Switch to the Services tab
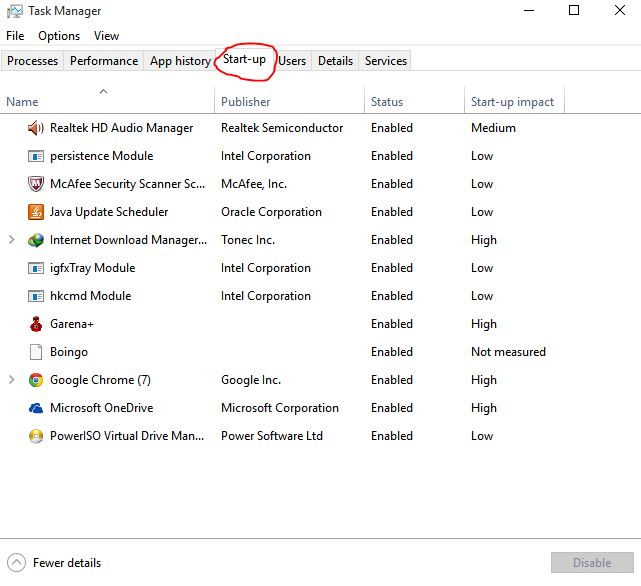 click(385, 61)
